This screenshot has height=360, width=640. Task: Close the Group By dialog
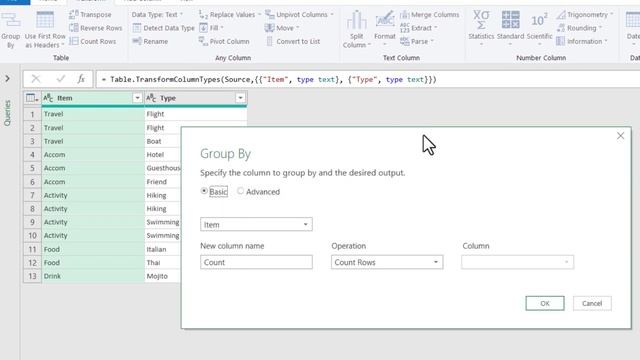click(x=620, y=136)
